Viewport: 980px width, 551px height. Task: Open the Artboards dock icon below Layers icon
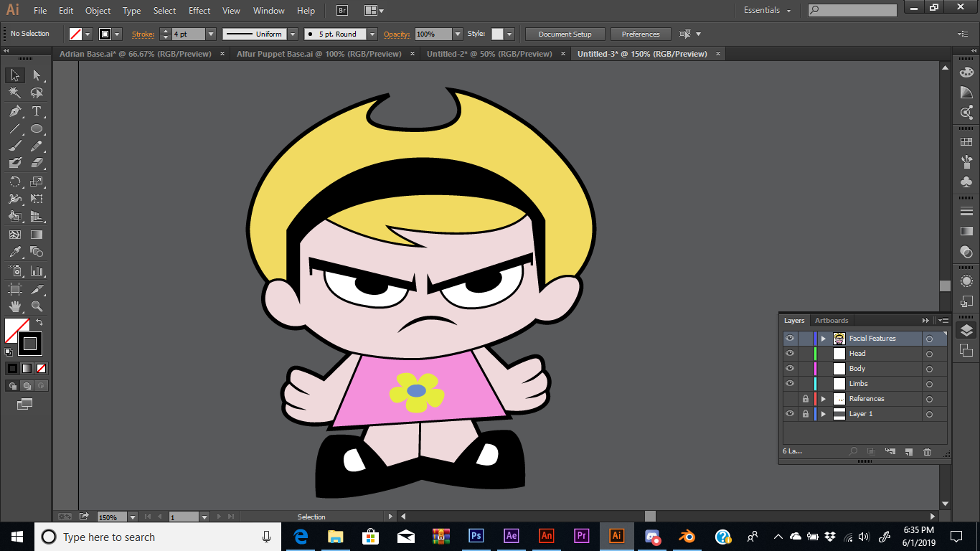pyautogui.click(x=966, y=350)
